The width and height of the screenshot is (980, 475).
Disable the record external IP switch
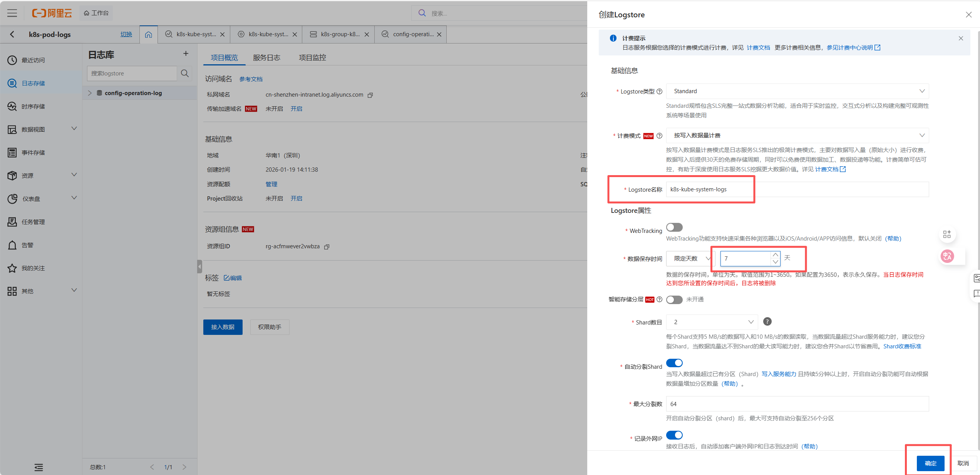(674, 435)
